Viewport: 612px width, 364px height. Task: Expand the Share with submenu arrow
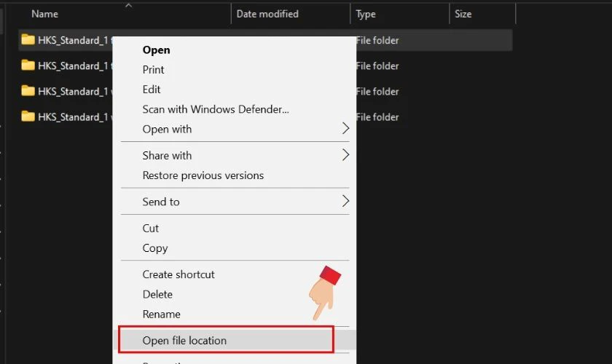tap(345, 155)
